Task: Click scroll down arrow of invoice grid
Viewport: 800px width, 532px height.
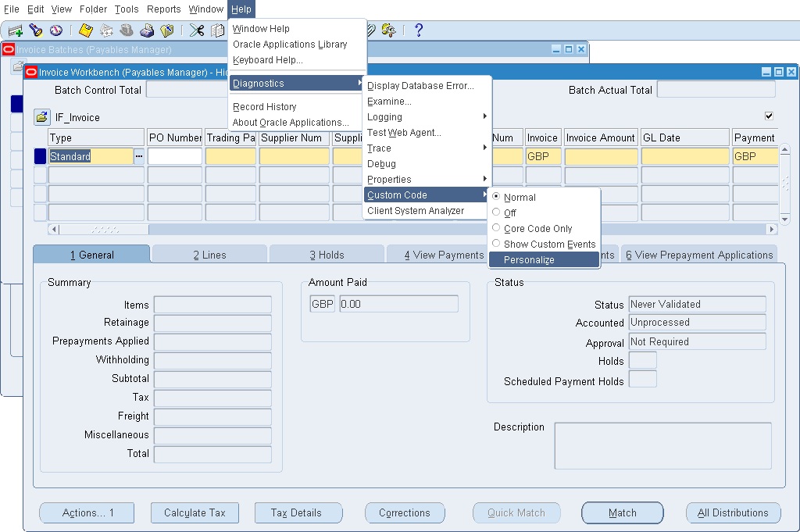Action: (784, 219)
